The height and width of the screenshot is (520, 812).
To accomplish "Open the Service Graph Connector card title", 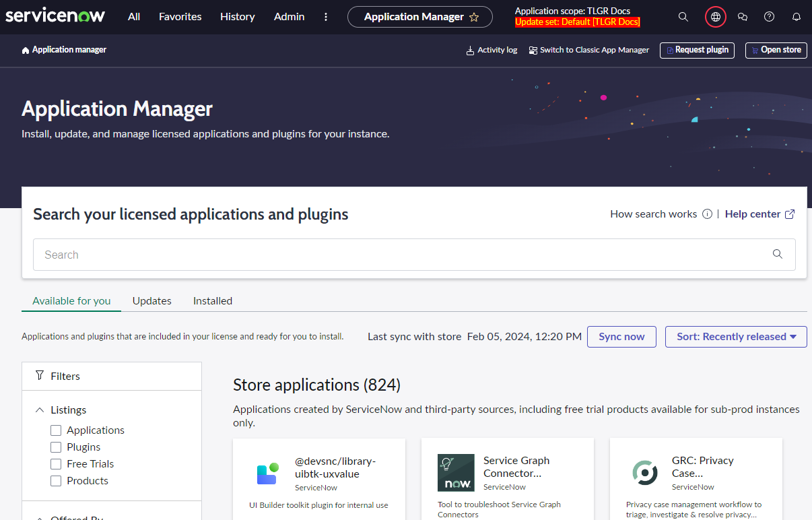I will coord(516,467).
